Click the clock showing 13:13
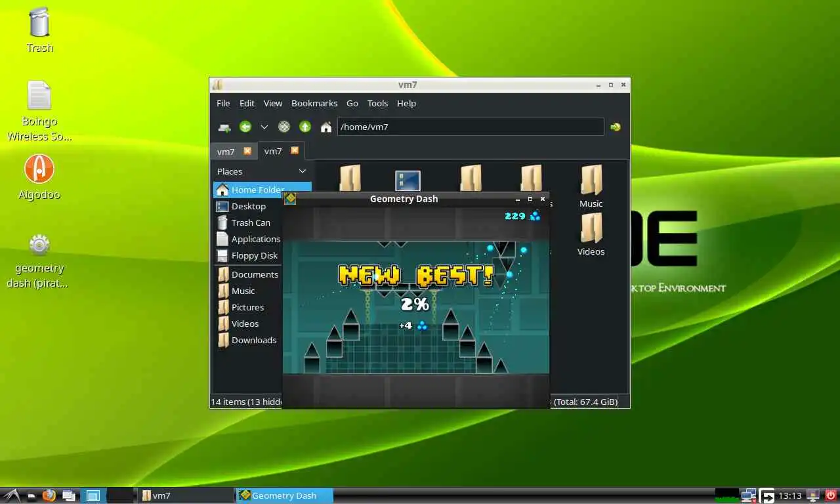Viewport: 840px width, 504px height. coord(790,495)
